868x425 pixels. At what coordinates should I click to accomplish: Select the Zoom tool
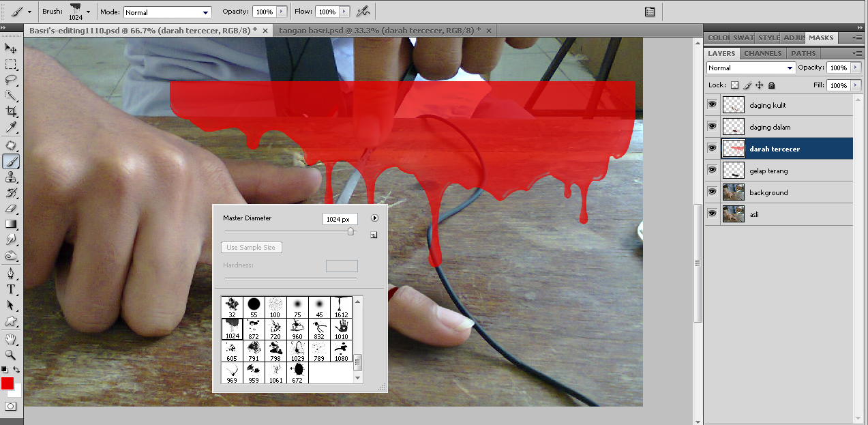(10, 355)
